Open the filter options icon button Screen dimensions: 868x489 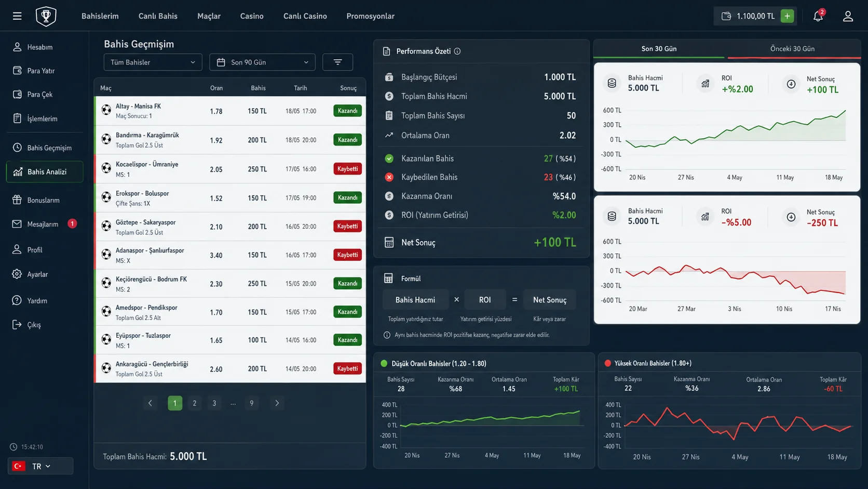[x=337, y=62]
